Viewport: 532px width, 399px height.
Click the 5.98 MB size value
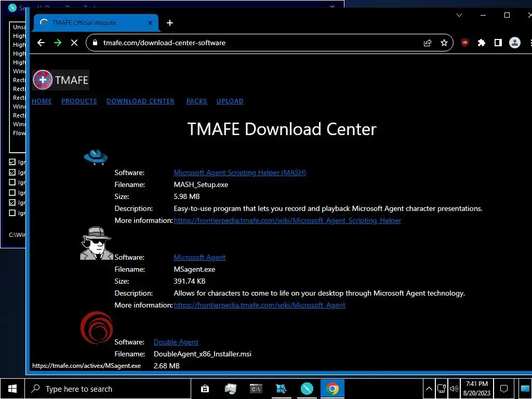point(187,196)
